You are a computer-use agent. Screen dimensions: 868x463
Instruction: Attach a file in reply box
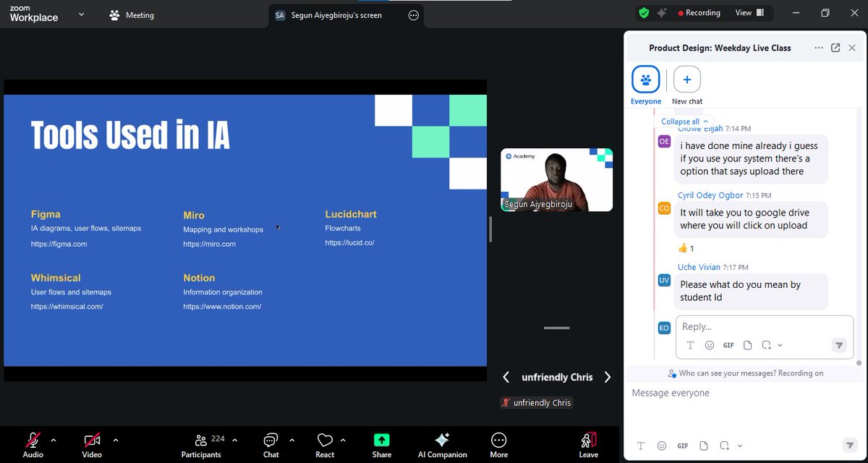tap(748, 345)
